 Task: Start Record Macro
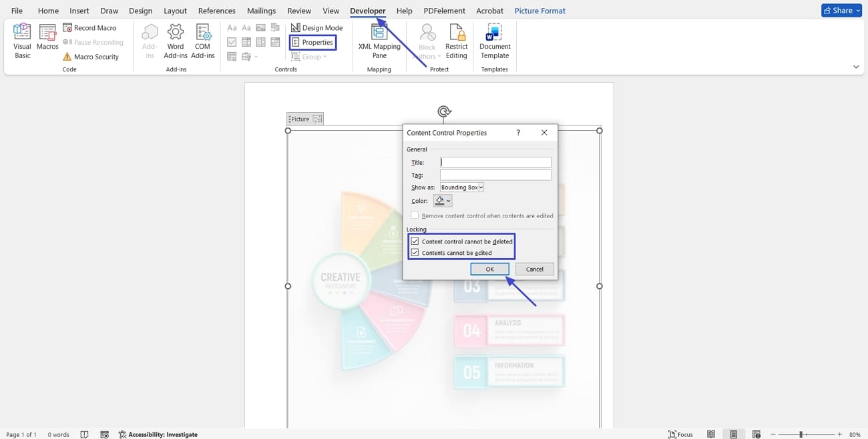click(x=89, y=28)
